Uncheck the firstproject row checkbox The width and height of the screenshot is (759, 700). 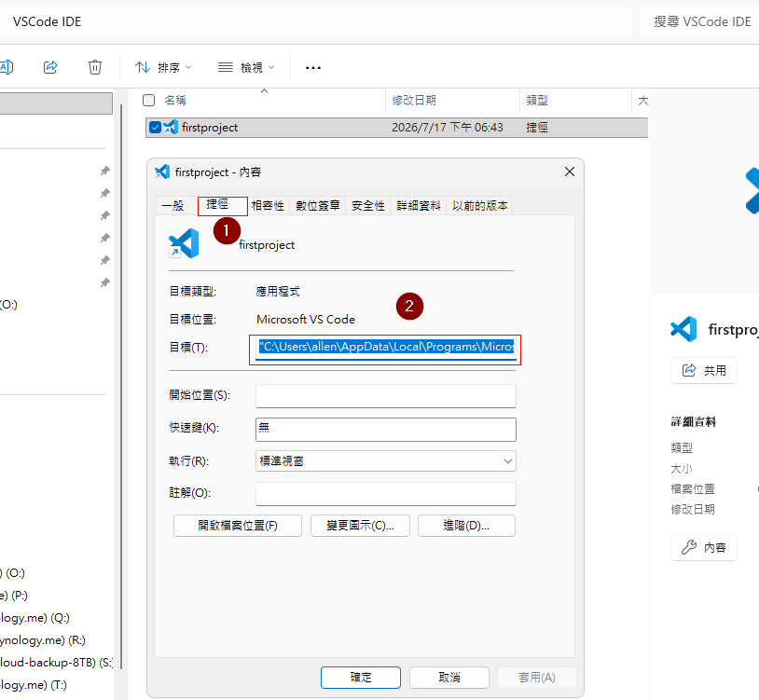(155, 127)
